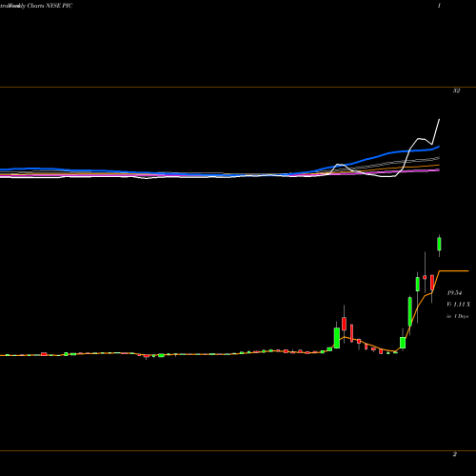Click the '2' lower axis label
This screenshot has height=476, width=476.
[x=455, y=454]
